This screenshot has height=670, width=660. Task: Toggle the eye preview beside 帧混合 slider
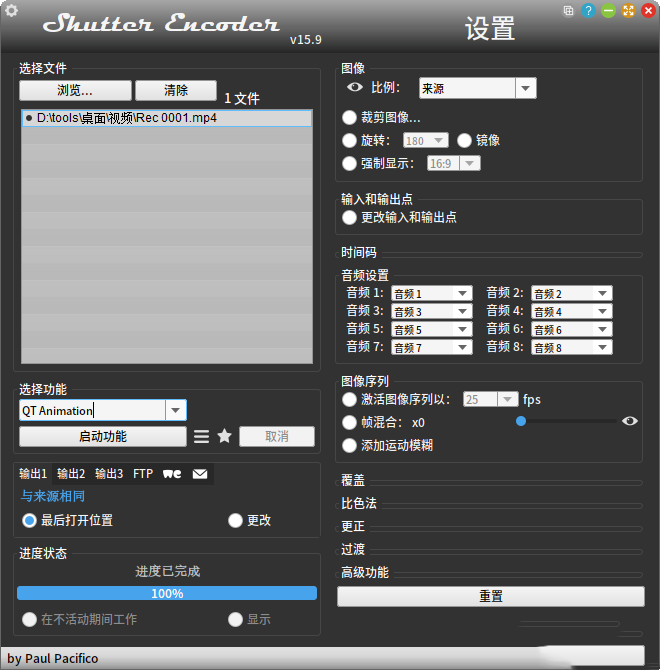coord(630,421)
